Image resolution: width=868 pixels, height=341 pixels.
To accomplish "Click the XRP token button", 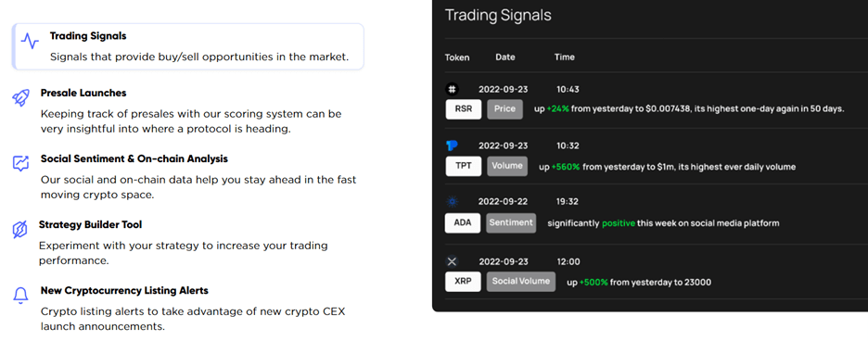I will coord(464,282).
